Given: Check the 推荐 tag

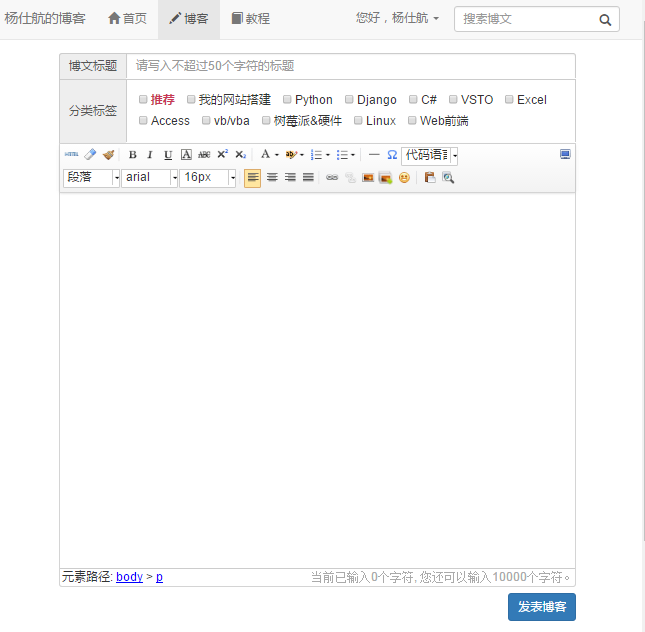Looking at the screenshot, I should 143,99.
